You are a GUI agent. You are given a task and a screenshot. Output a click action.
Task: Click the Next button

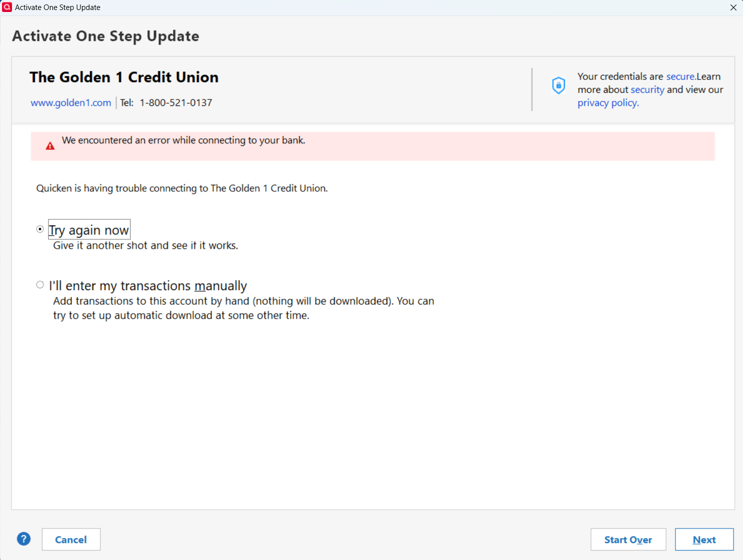click(704, 540)
